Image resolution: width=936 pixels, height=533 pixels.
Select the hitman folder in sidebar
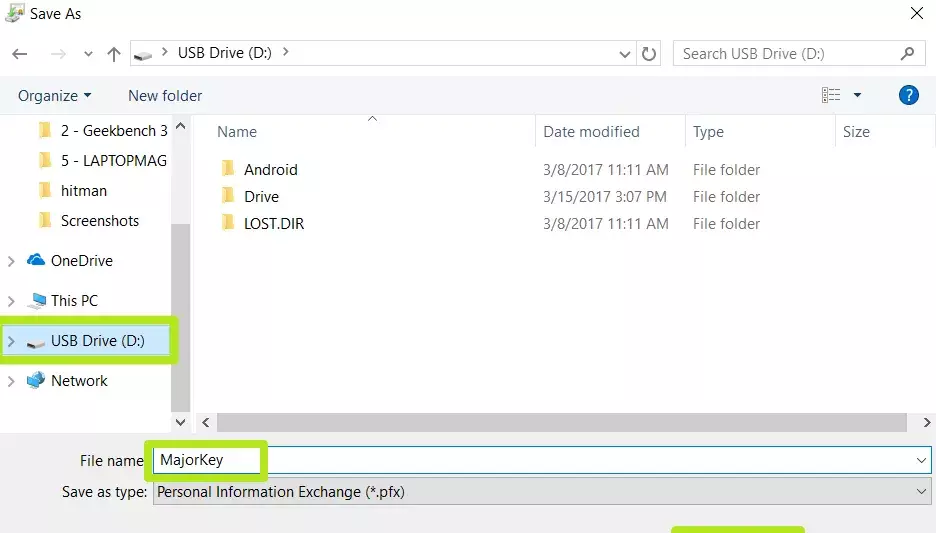(72, 190)
